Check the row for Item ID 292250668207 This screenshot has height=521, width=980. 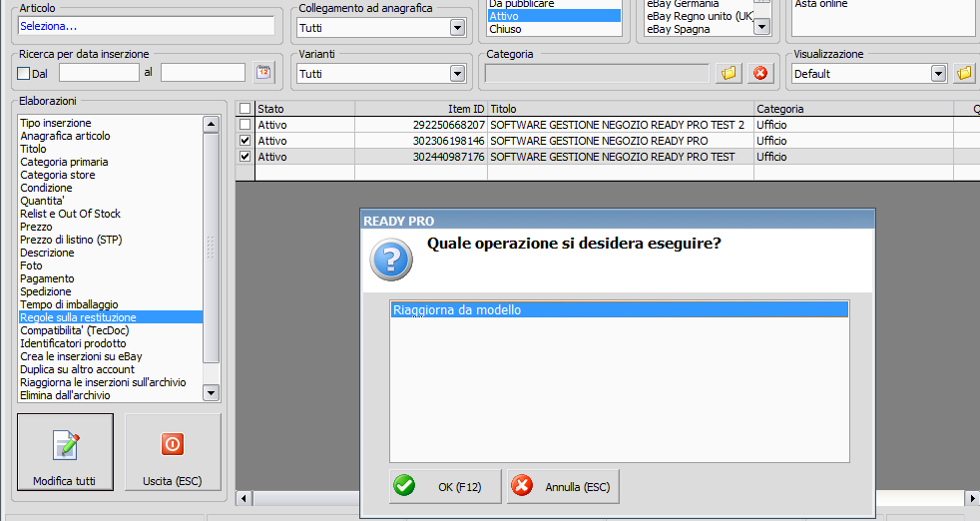245,125
